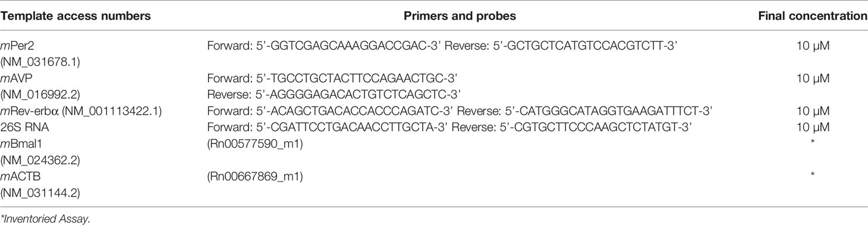Click the 10 µM value for mPer2
The height and width of the screenshot is (225, 868).
pyautogui.click(x=812, y=45)
